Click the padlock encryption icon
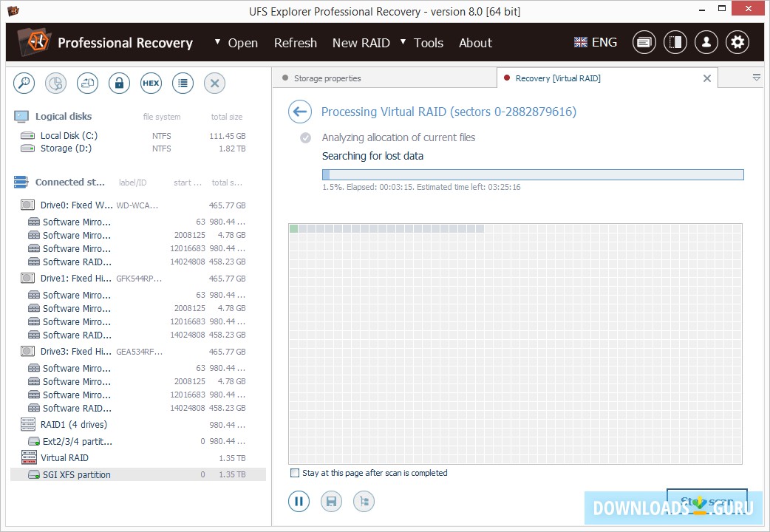 coord(119,83)
